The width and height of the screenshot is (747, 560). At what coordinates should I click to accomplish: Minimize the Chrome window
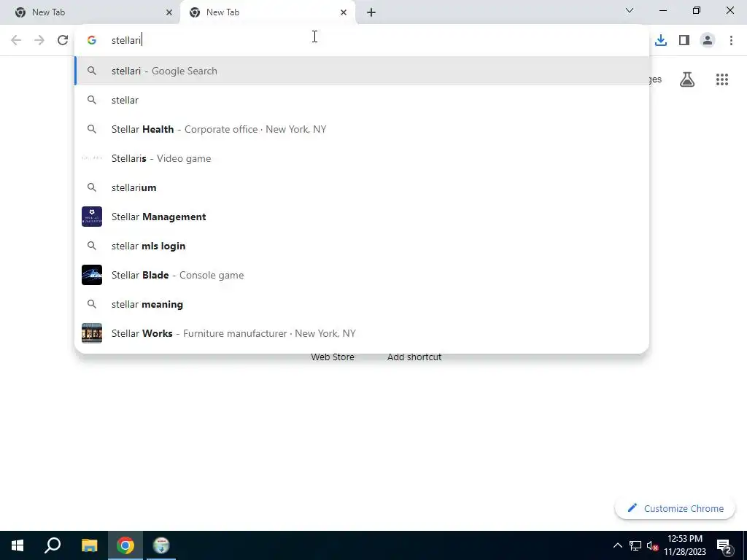tap(663, 10)
